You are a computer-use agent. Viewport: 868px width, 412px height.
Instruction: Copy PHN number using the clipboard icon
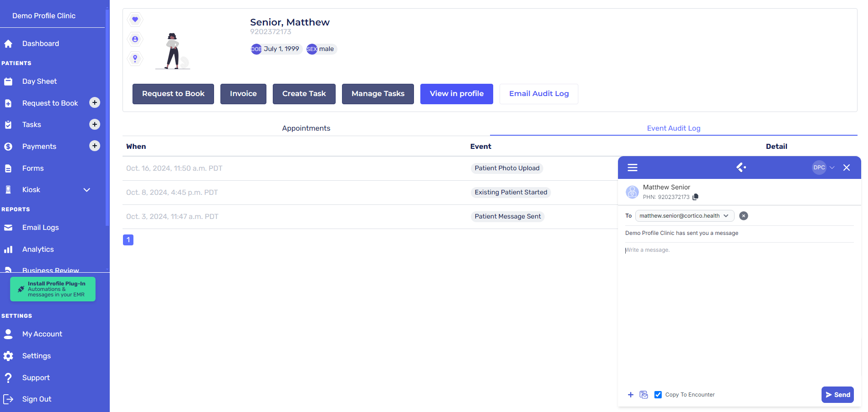point(695,197)
